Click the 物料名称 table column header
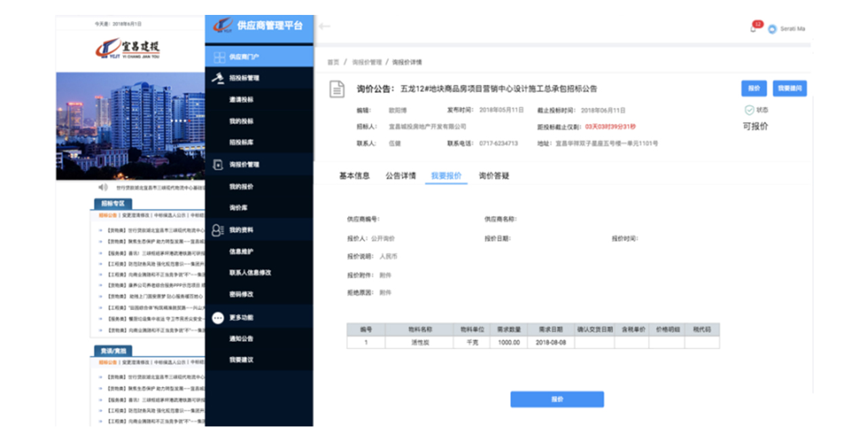The image size is (868, 438). coord(419,330)
